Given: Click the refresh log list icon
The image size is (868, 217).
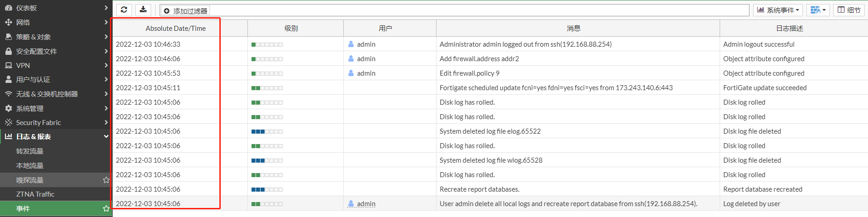Looking at the screenshot, I should (124, 10).
